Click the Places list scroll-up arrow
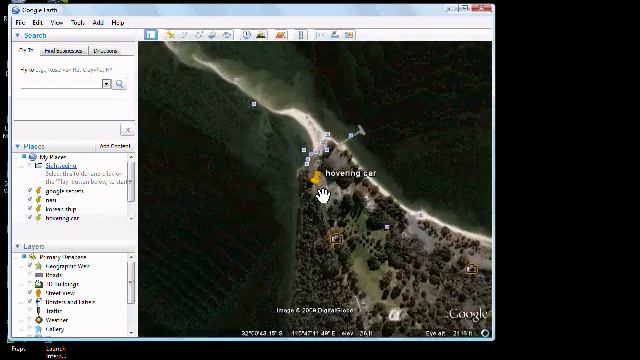The height and width of the screenshot is (360, 640). click(131, 157)
